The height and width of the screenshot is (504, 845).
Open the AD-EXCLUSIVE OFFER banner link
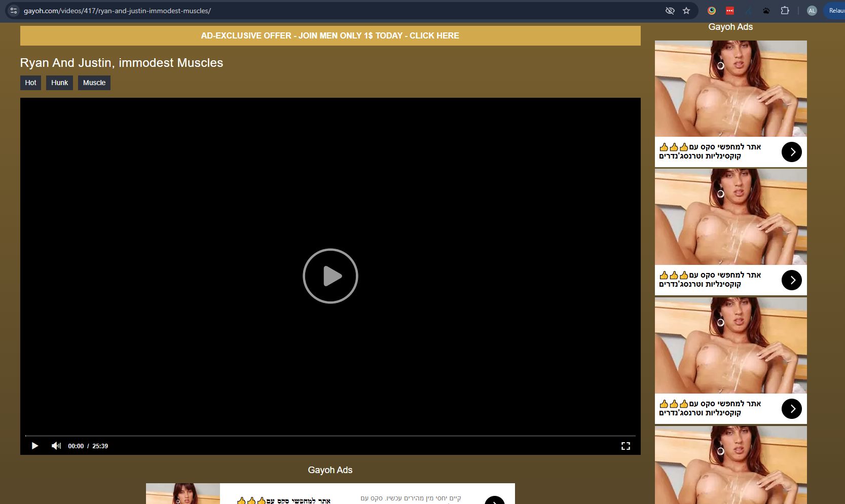[330, 36]
